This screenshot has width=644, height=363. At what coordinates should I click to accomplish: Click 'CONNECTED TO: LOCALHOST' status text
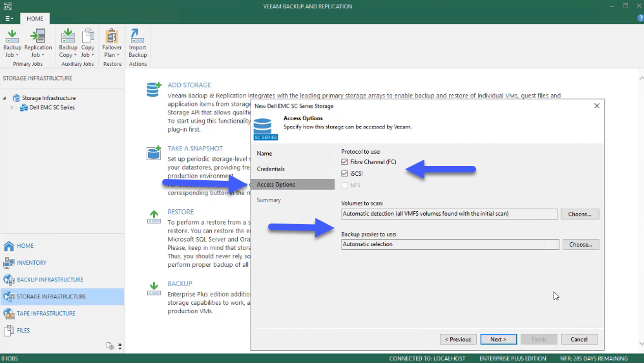(427, 358)
